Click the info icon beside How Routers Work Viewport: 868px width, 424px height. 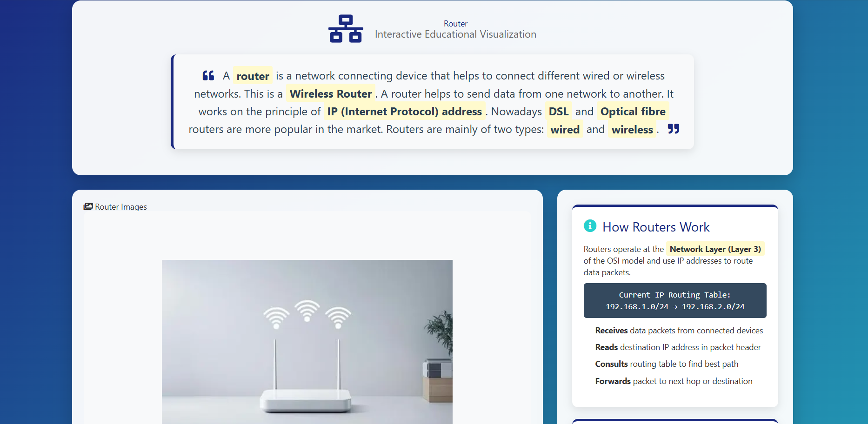coord(590,226)
